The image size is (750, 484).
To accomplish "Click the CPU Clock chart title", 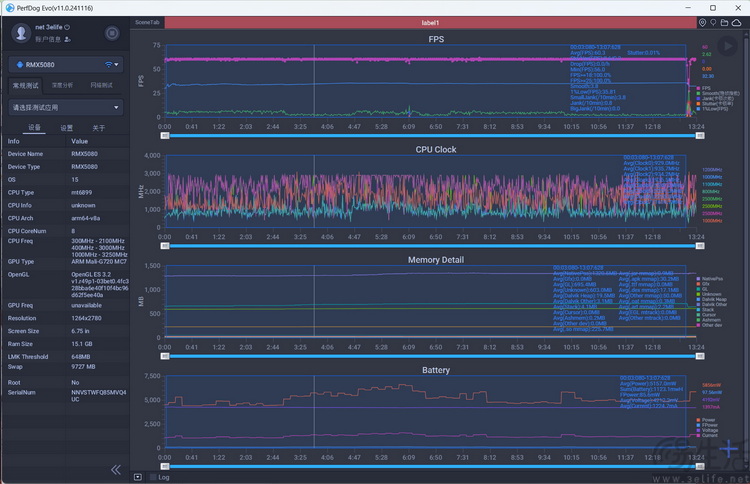I will pos(436,150).
